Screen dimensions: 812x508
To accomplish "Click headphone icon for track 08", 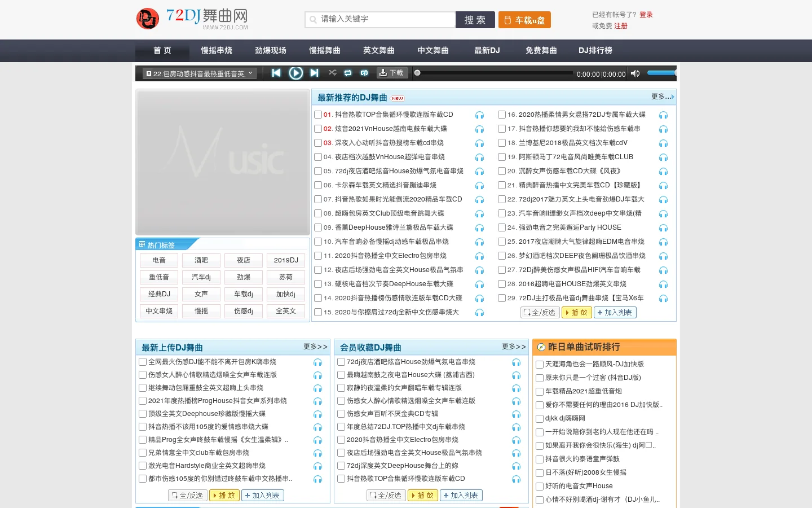I will click(x=479, y=214).
